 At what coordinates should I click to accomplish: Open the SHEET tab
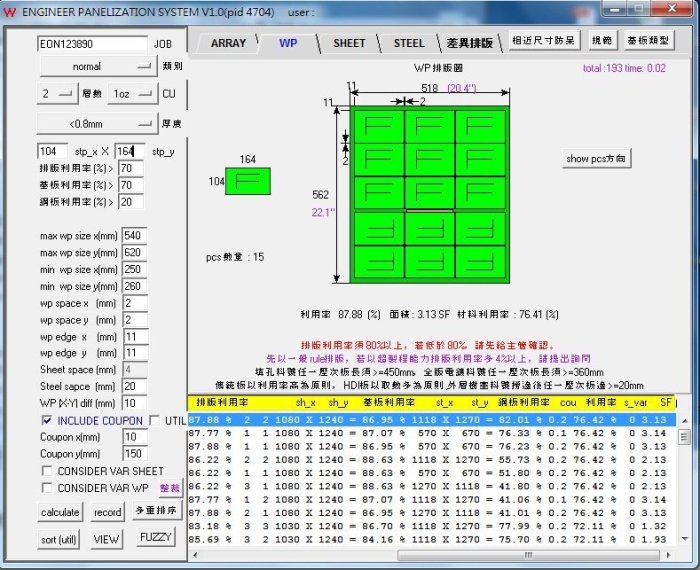[349, 43]
